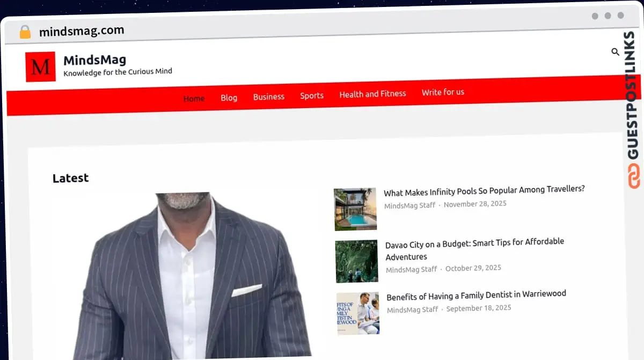
Task: Click the padlock icon in address bar
Action: point(25,32)
